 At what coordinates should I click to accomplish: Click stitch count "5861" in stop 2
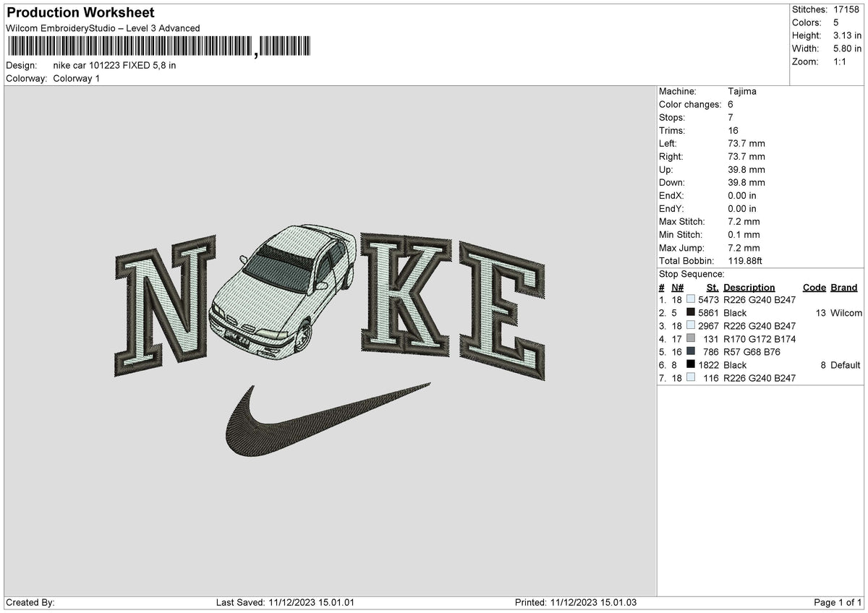709,313
